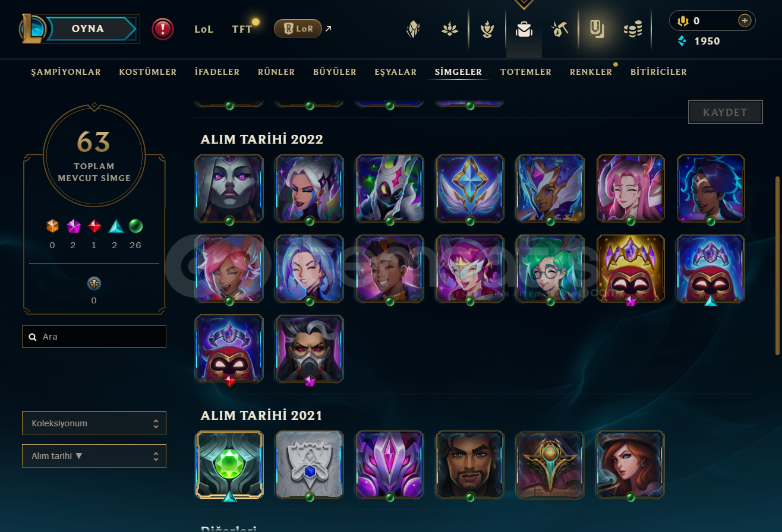
Task: Open the Loot hammer icon
Action: [559, 29]
